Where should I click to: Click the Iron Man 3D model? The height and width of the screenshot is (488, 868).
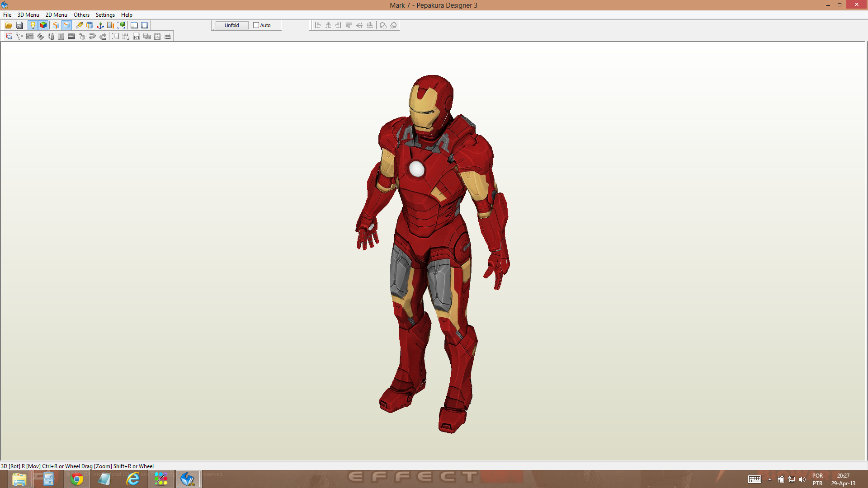coord(432,253)
